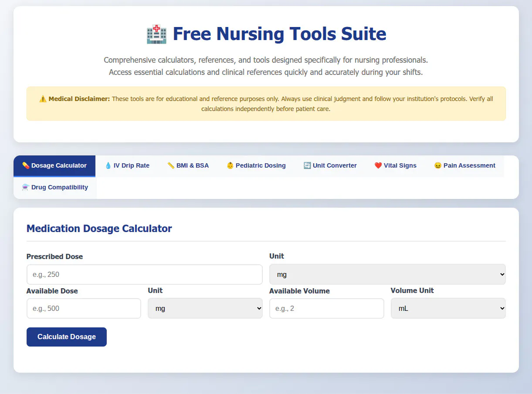Image resolution: width=532 pixels, height=394 pixels.
Task: Click the warning icon in Medical Disclaimer
Action: [43, 99]
